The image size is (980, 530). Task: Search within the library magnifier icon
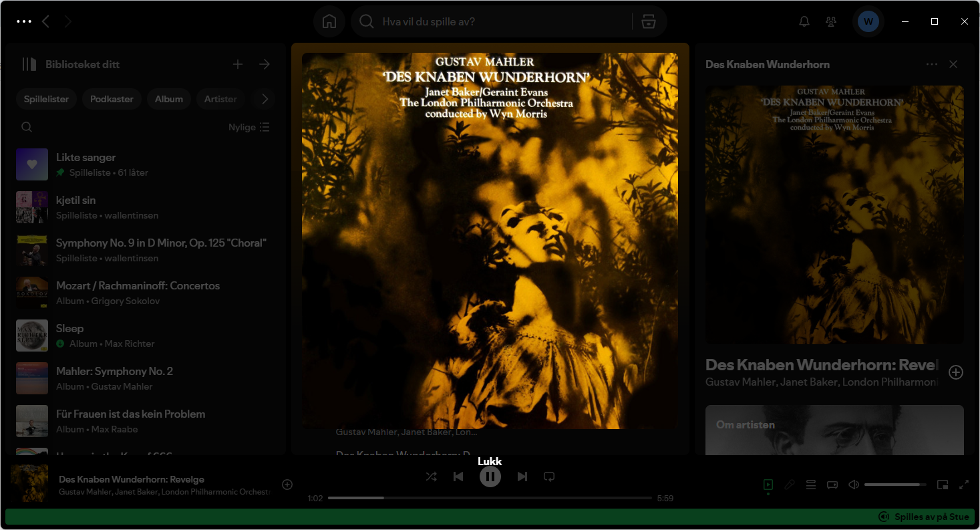(x=27, y=127)
